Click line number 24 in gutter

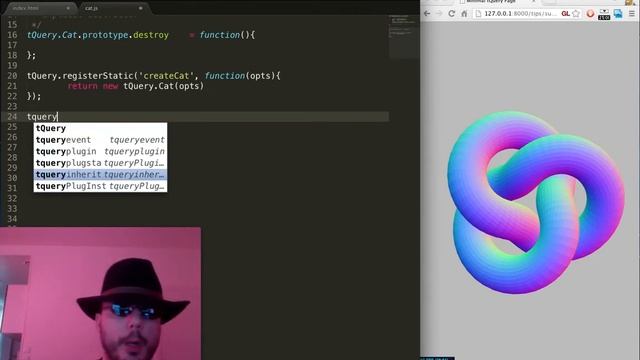click(12, 117)
